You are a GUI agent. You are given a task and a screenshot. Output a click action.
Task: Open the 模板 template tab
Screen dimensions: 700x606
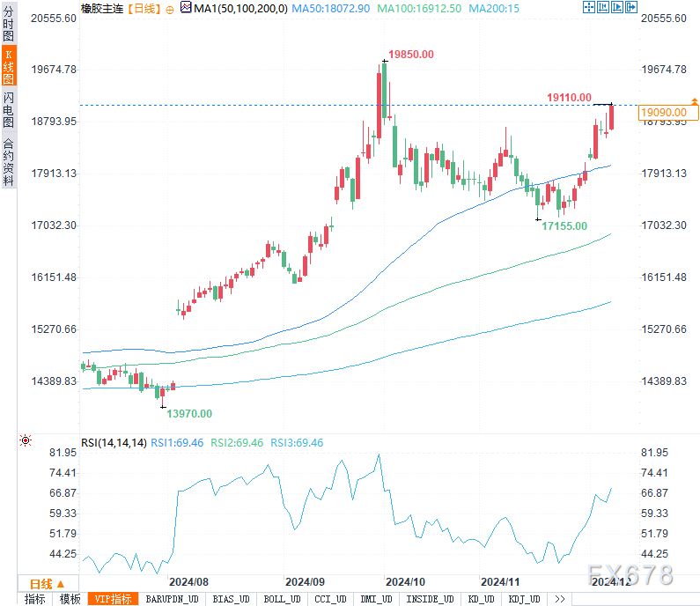coord(70,599)
